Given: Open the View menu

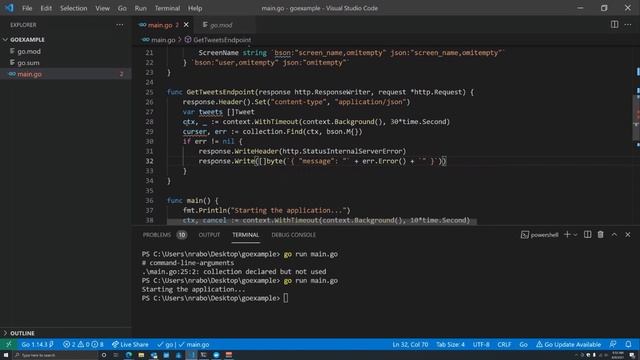Looking at the screenshot, I should pyautogui.click(x=102, y=8).
